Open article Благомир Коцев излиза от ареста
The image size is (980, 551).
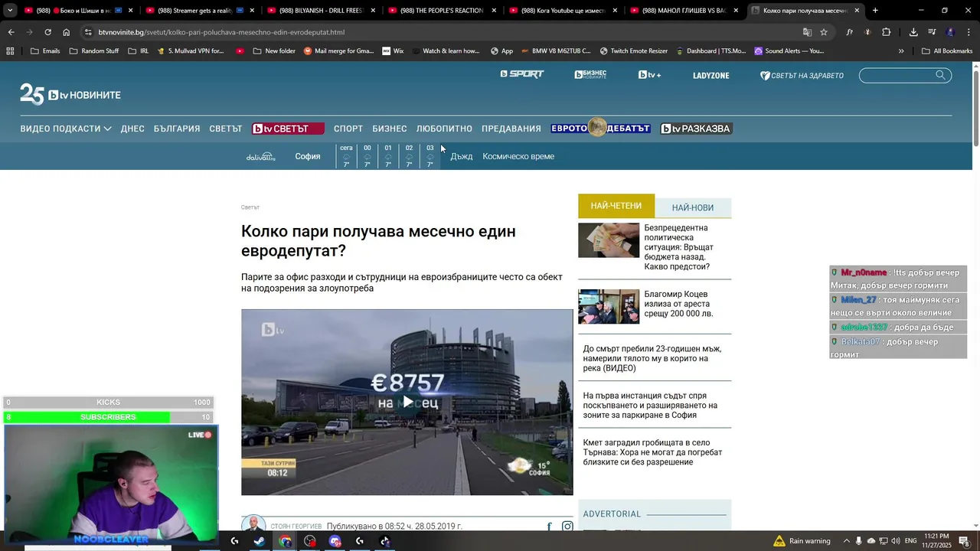point(678,304)
